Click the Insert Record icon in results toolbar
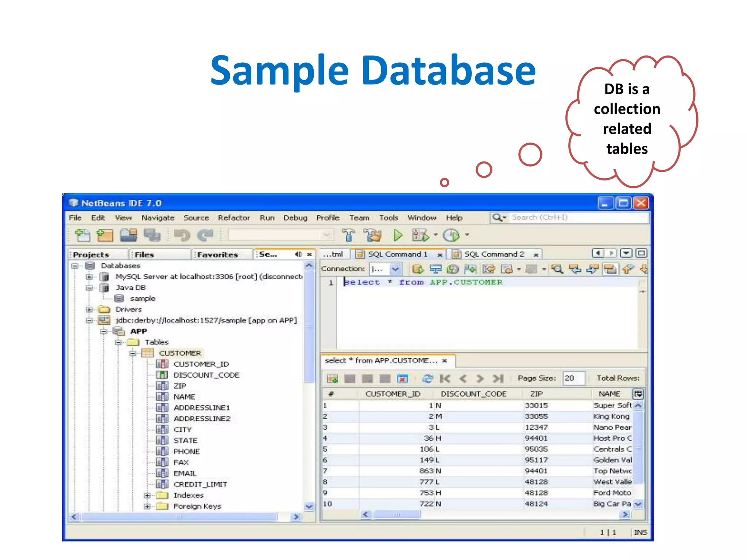 tap(332, 378)
